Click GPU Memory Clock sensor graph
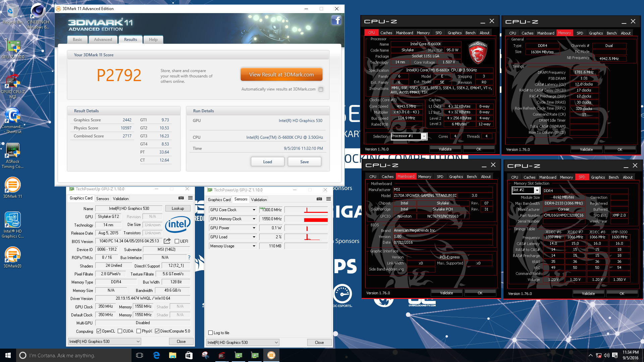 tap(306, 219)
